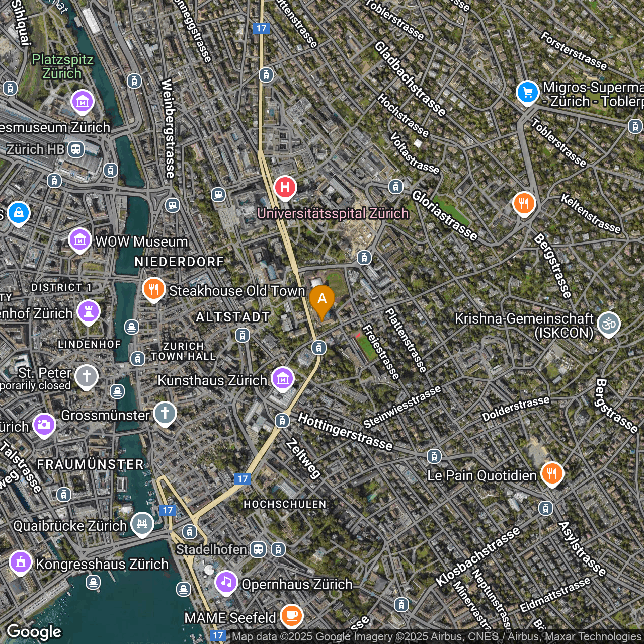Click the tram stop in Altstadt
644x644 pixels.
(243, 335)
